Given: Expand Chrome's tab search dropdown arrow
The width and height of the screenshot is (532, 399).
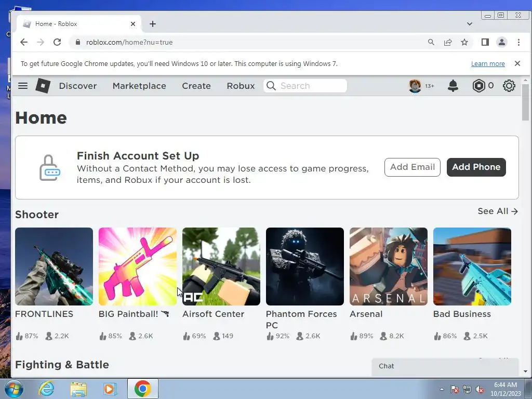Looking at the screenshot, I should tap(470, 24).
